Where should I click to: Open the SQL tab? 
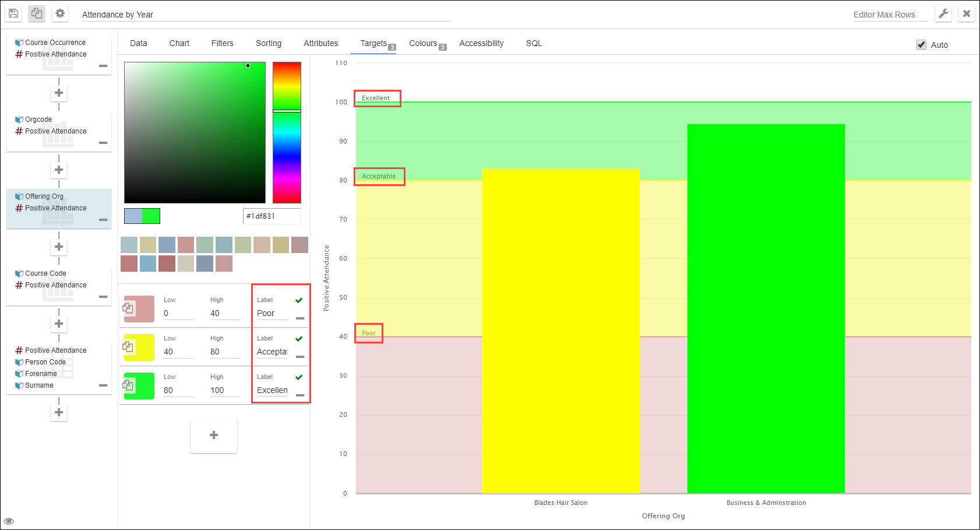(533, 43)
